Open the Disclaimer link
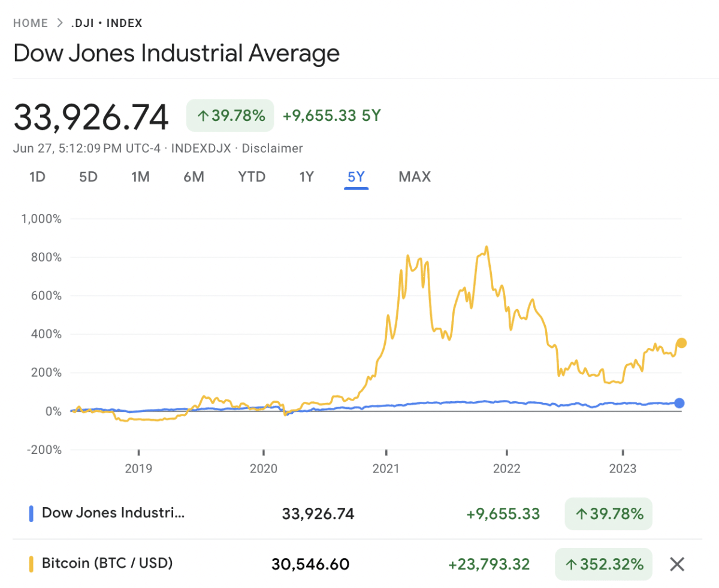Image resolution: width=719 pixels, height=588 pixels. (x=273, y=148)
